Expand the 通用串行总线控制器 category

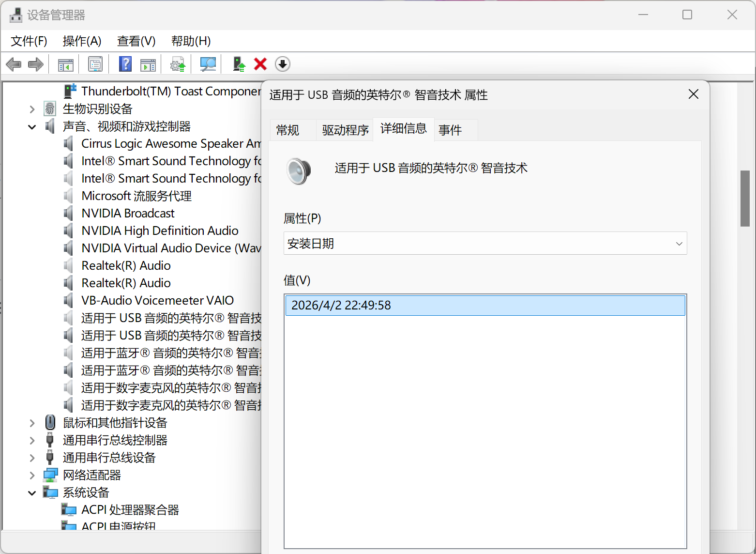(32, 440)
